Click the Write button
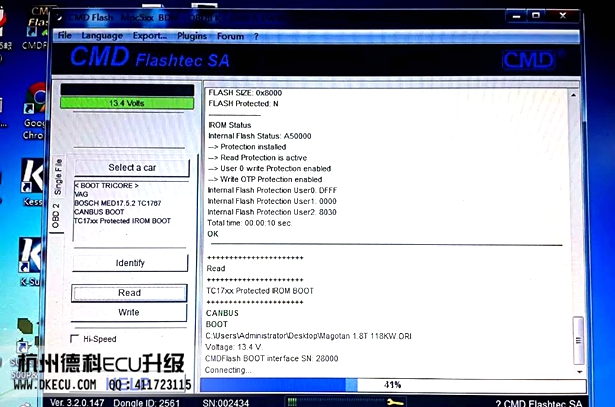 [129, 313]
